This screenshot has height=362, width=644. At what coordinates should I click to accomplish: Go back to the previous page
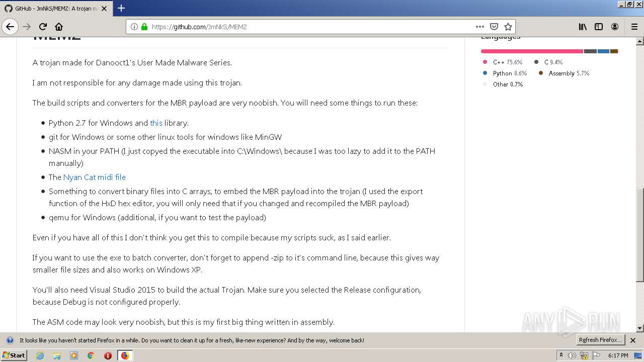tap(10, 27)
